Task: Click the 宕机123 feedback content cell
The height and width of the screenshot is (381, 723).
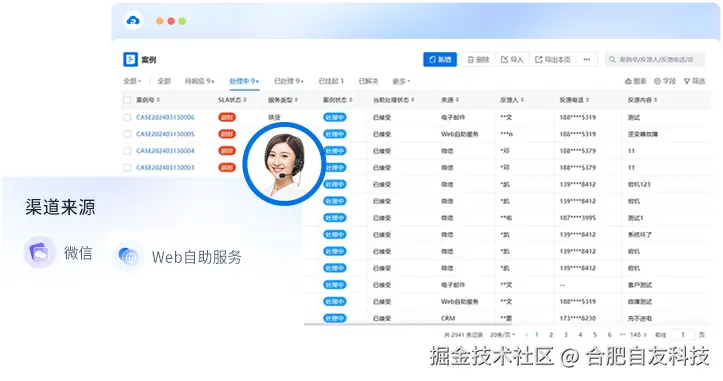Action: point(639,184)
